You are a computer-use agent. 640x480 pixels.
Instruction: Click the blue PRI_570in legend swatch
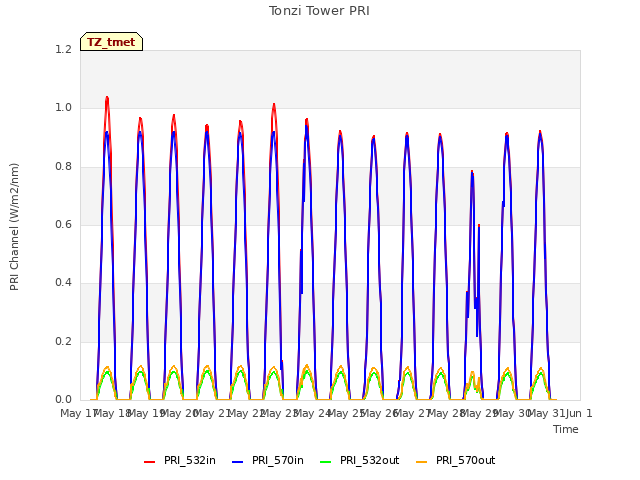tap(238, 461)
